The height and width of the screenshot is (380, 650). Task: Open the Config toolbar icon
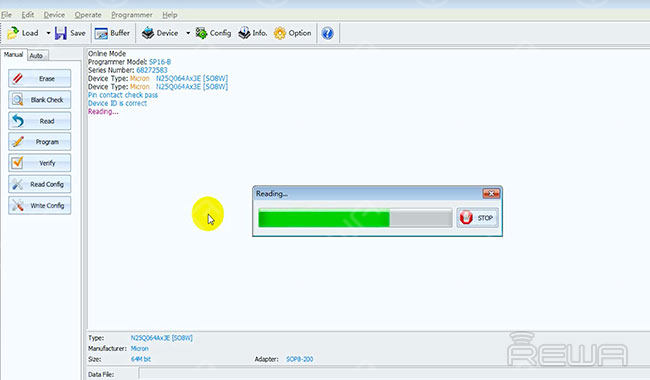[201, 33]
